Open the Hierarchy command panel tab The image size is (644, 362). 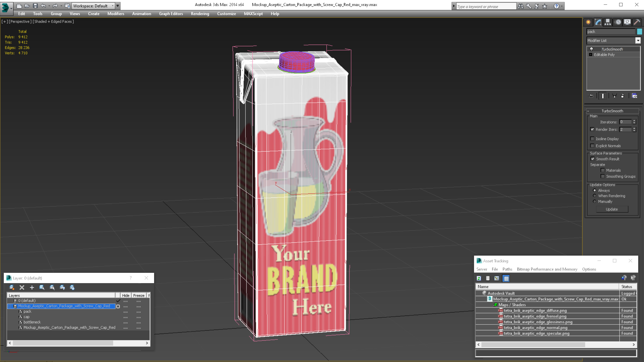(x=608, y=22)
